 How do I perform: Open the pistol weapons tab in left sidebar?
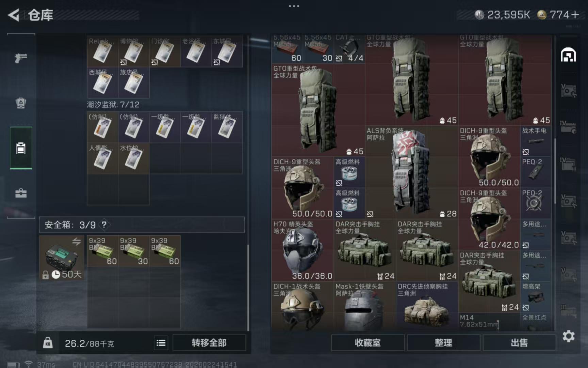pos(21,58)
